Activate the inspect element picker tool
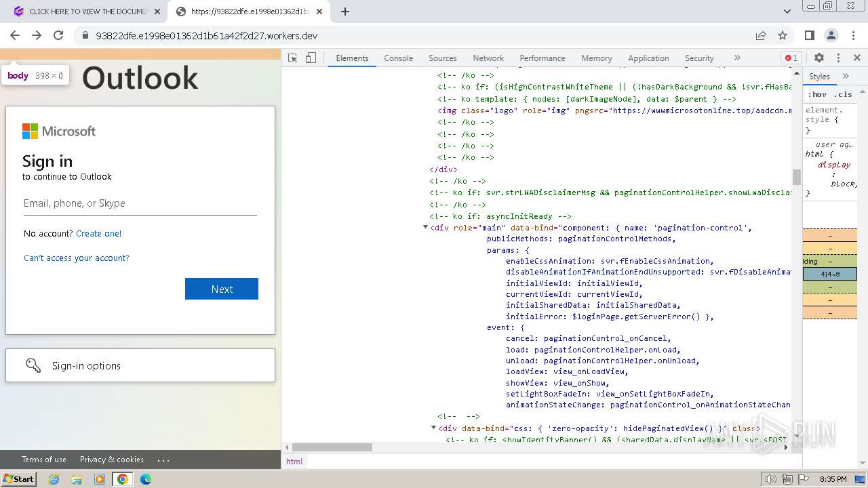The image size is (868, 488). tap(293, 58)
